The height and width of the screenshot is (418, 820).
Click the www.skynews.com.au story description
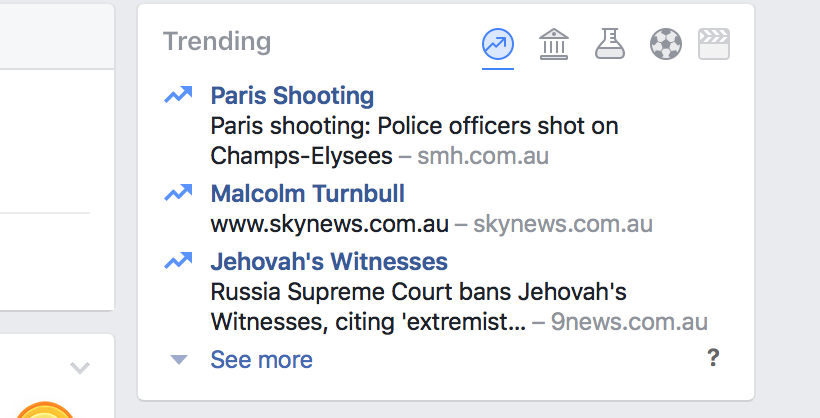tap(329, 224)
